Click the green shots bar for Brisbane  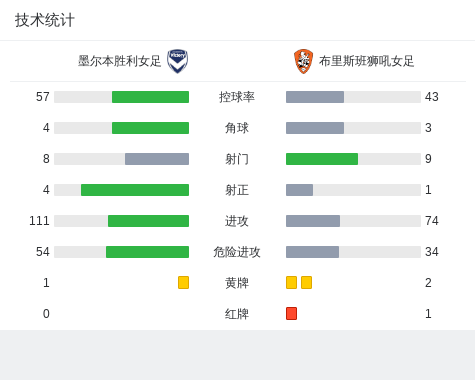[322, 159]
